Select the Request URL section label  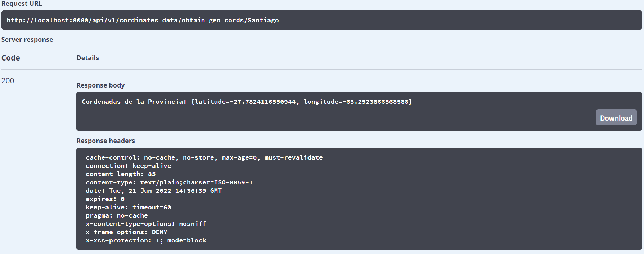(x=22, y=4)
